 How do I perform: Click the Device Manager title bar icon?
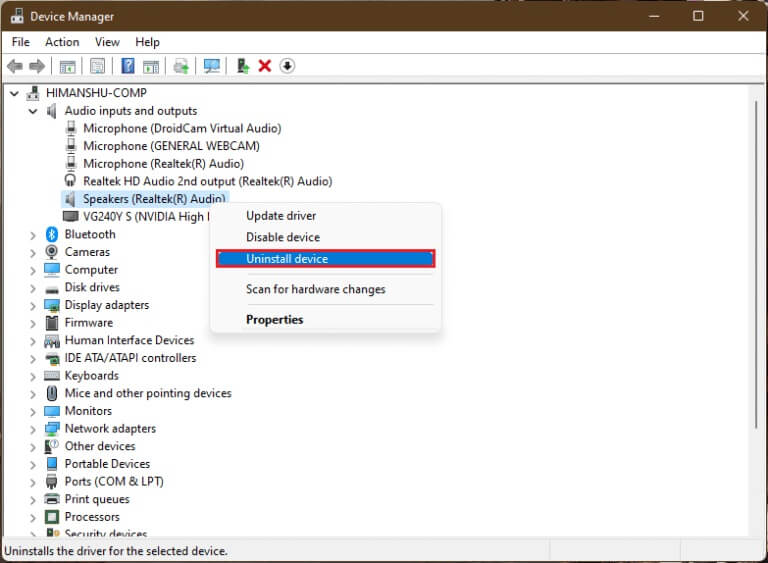pos(17,16)
